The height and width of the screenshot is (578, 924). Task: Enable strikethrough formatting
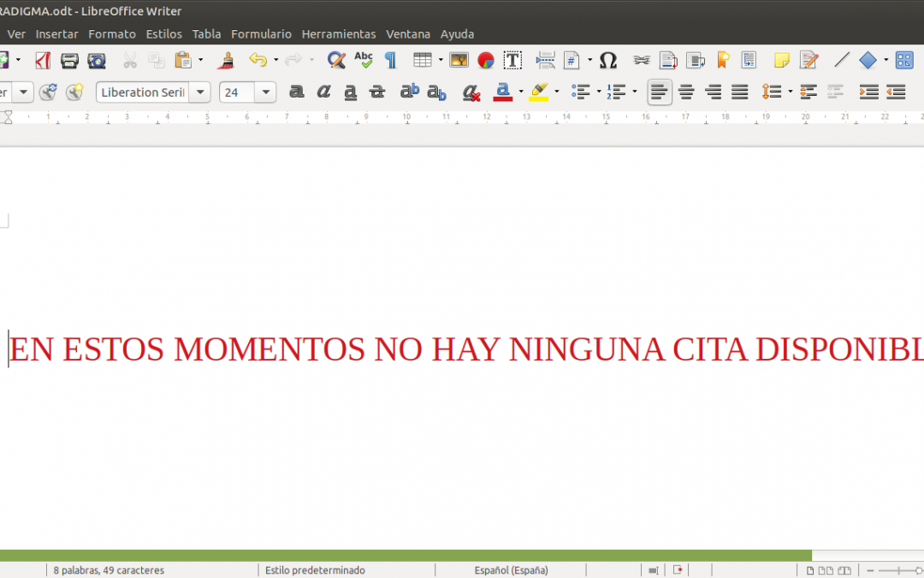tap(376, 92)
